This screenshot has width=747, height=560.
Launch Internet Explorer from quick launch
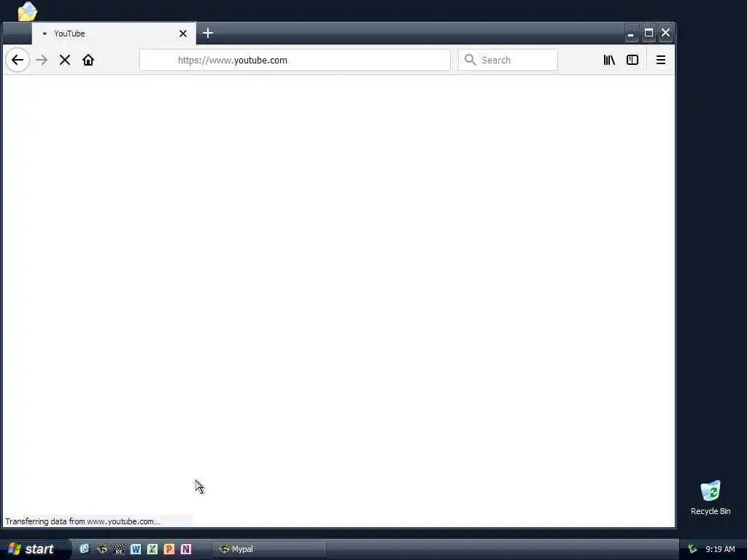(85, 549)
